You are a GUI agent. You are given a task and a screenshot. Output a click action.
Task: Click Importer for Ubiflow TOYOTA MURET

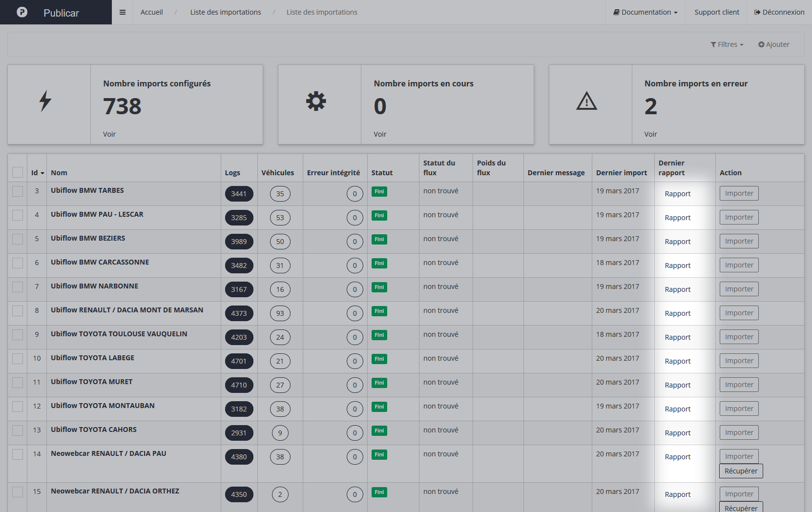coord(739,385)
